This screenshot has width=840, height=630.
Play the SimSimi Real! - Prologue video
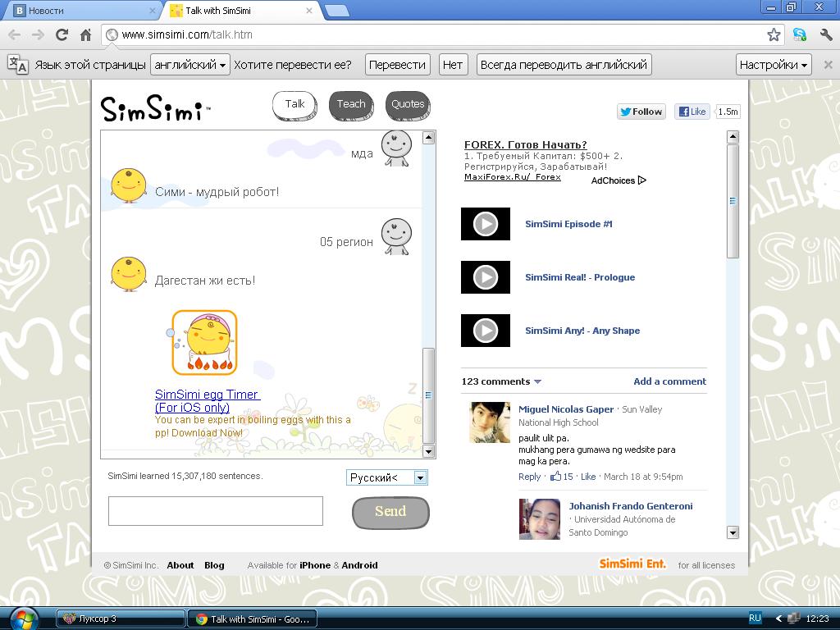pyautogui.click(x=486, y=277)
